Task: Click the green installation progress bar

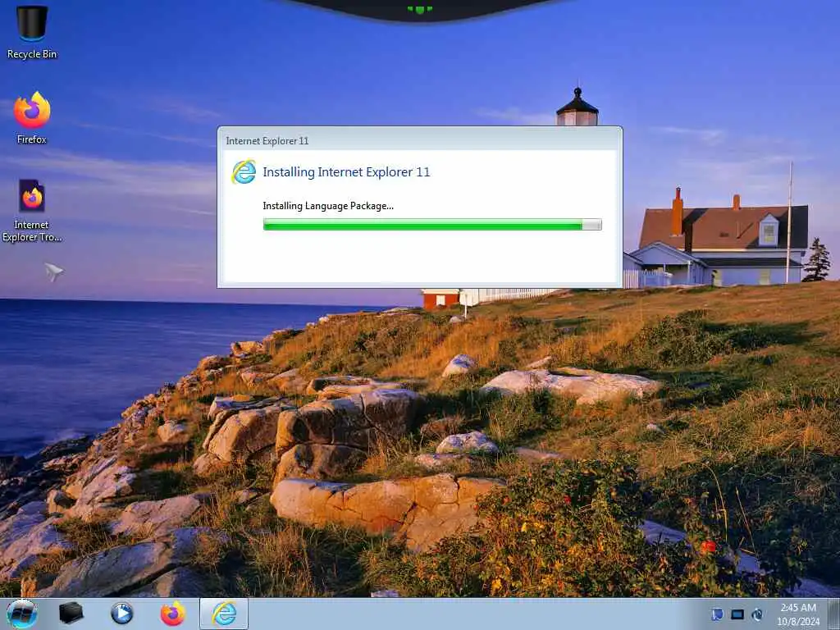Action: pyautogui.click(x=432, y=225)
